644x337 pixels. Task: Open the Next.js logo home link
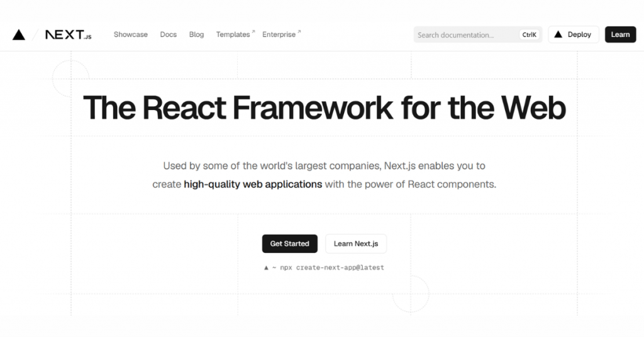(x=68, y=35)
